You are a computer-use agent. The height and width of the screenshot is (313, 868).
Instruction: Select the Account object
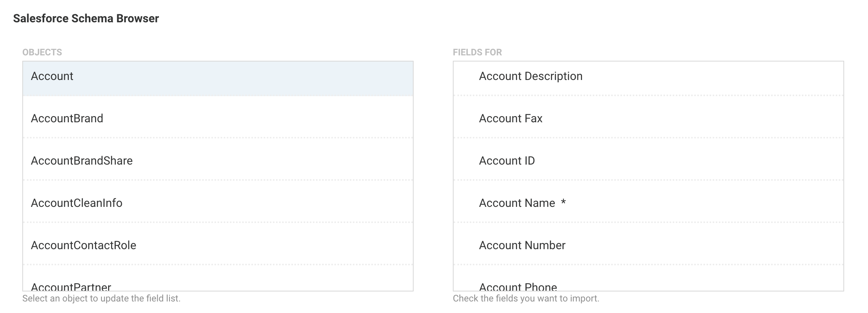[x=52, y=77]
